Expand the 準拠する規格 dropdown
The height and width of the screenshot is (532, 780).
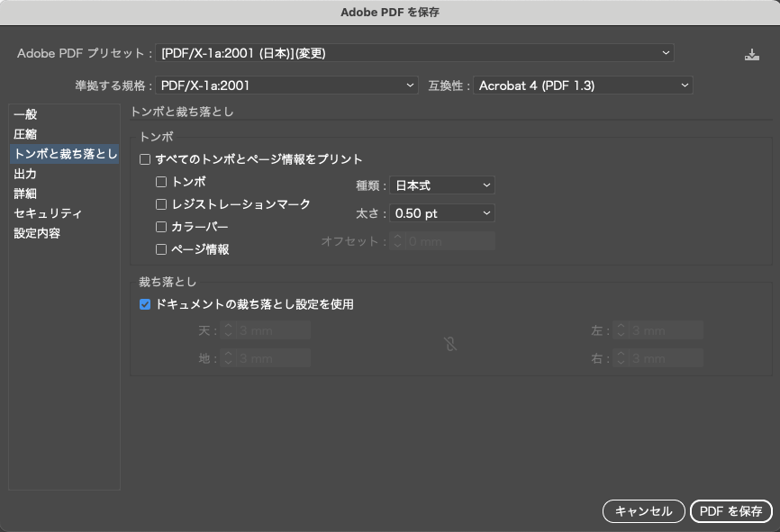pyautogui.click(x=286, y=86)
